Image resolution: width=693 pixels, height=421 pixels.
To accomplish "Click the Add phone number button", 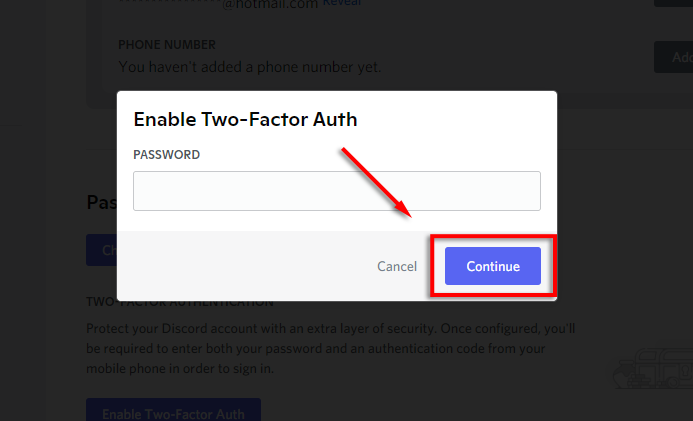I will click(673, 57).
